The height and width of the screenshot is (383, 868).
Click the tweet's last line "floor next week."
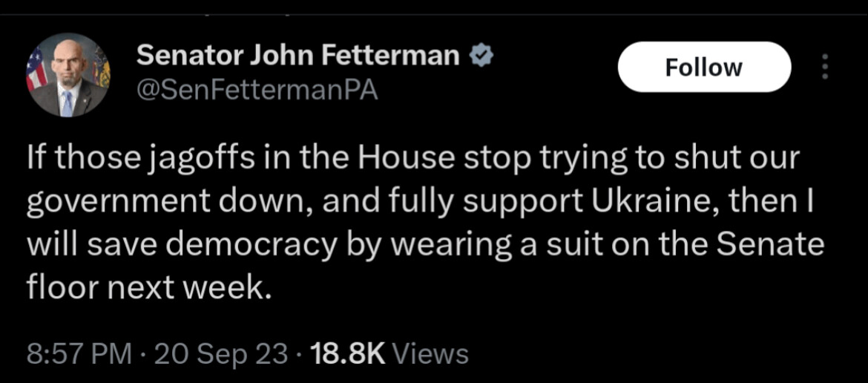click(149, 287)
